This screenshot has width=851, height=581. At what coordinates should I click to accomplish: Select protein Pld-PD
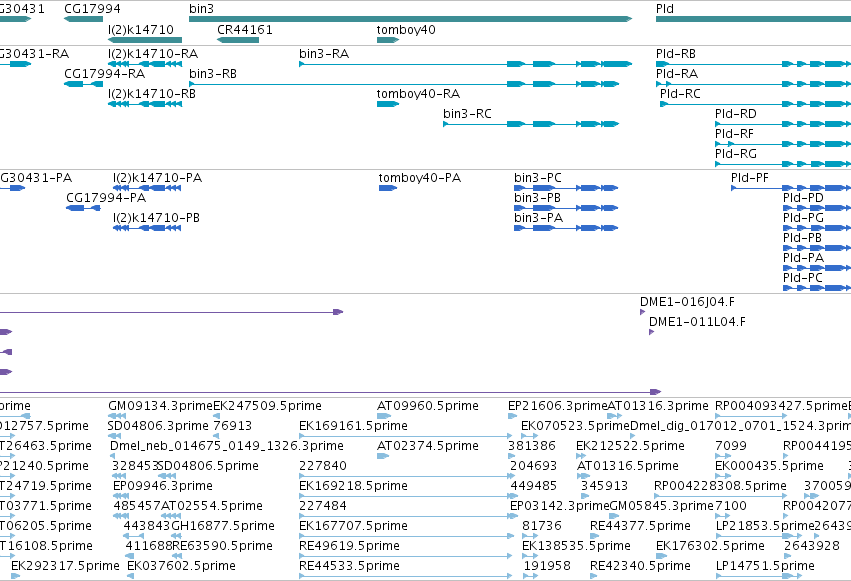[817, 208]
